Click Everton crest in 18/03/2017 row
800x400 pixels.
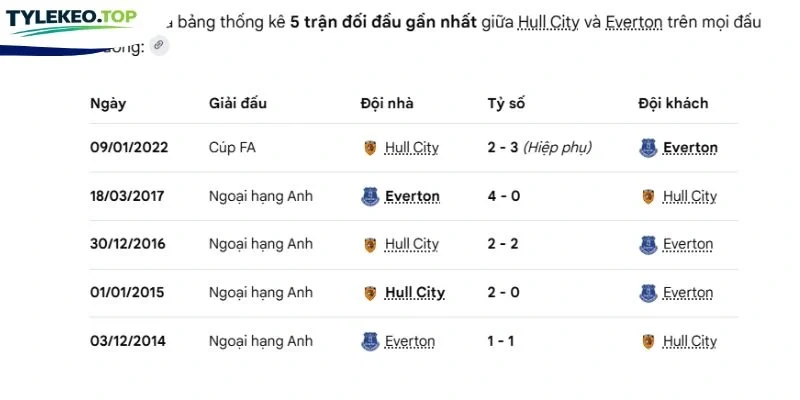click(x=370, y=196)
